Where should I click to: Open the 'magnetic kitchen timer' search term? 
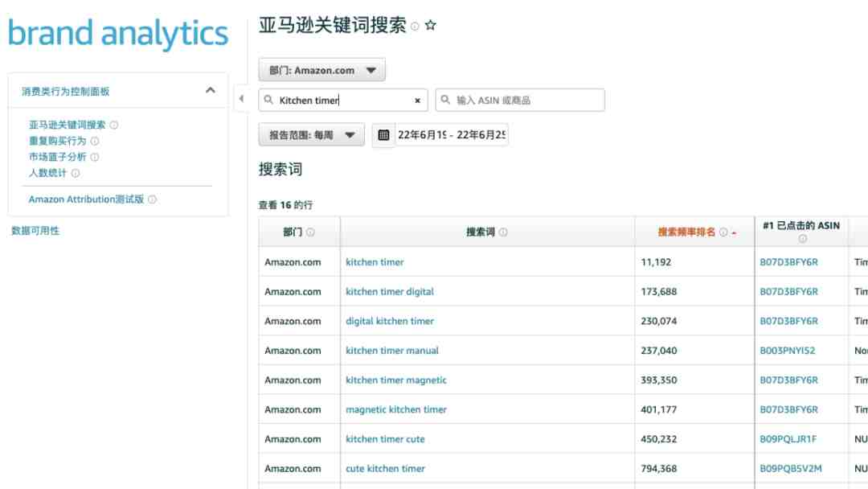pos(395,410)
